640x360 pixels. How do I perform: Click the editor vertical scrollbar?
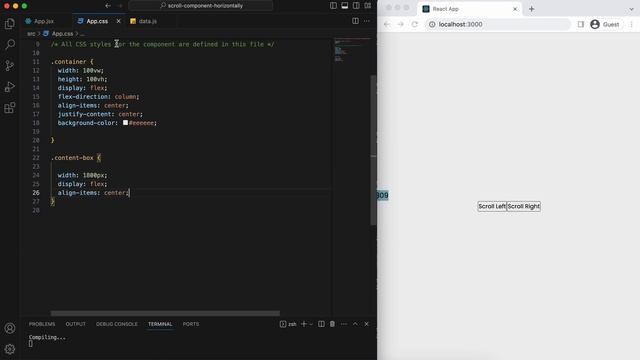[x=373, y=150]
